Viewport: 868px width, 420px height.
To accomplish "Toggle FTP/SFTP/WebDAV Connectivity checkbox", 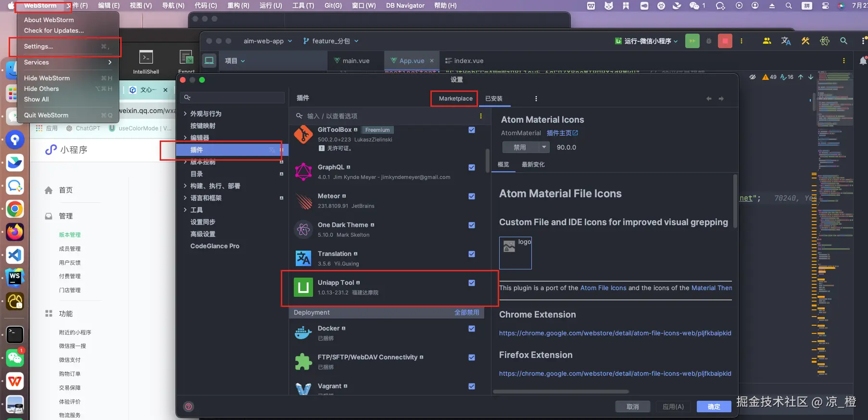I will pos(472,357).
